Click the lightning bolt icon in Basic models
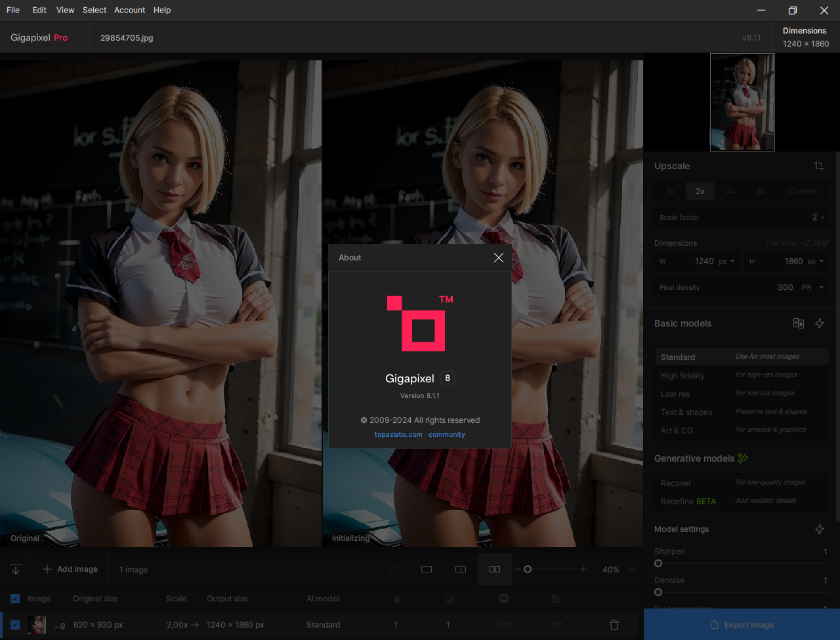The width and height of the screenshot is (840, 640). click(820, 323)
